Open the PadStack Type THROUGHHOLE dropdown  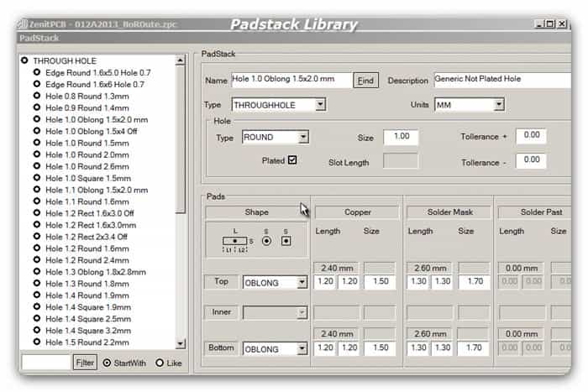(320, 105)
